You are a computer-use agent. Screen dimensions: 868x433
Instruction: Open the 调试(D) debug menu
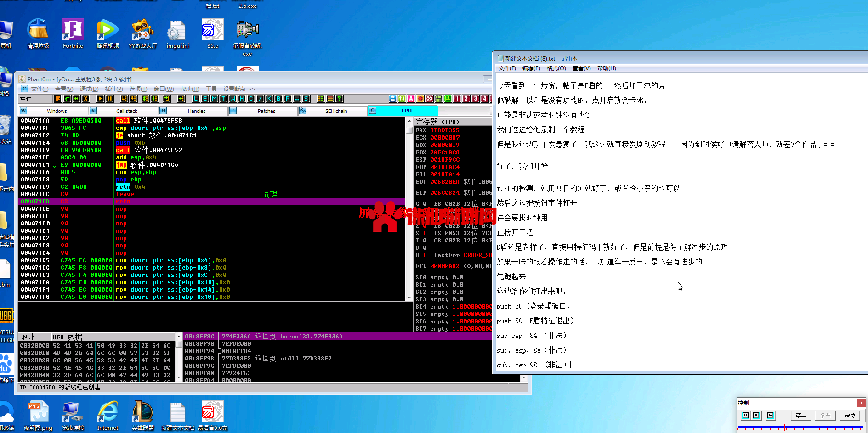click(89, 89)
